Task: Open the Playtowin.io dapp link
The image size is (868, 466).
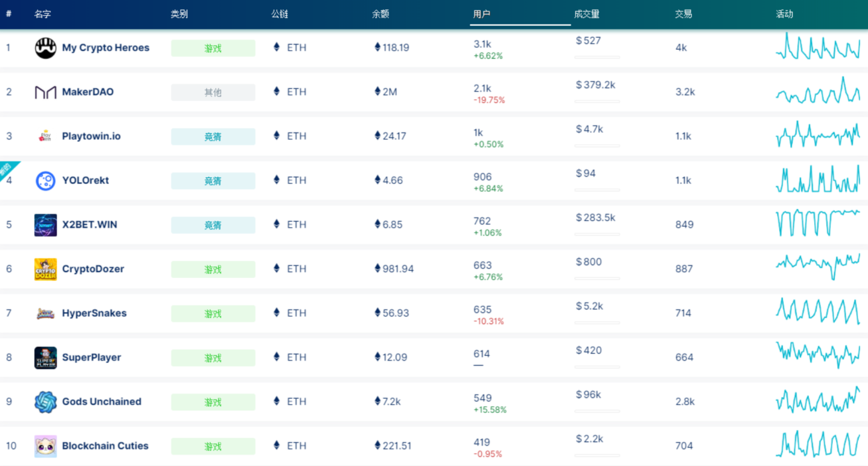Action: tap(91, 136)
